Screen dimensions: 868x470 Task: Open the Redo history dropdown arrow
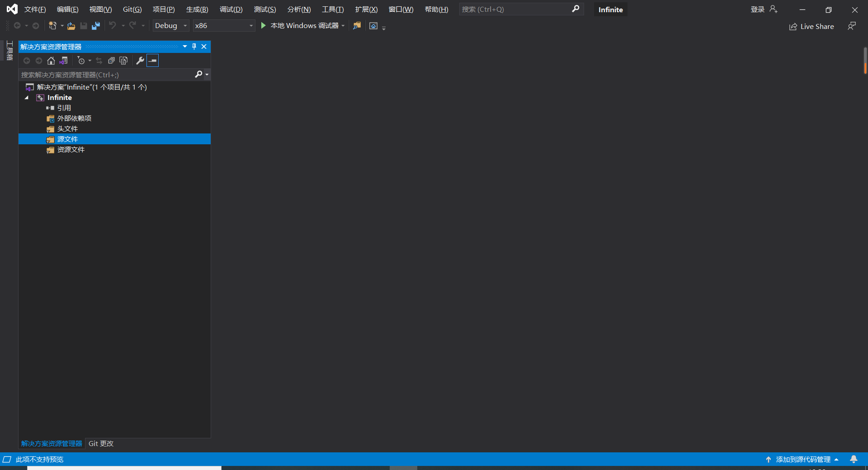pos(143,26)
